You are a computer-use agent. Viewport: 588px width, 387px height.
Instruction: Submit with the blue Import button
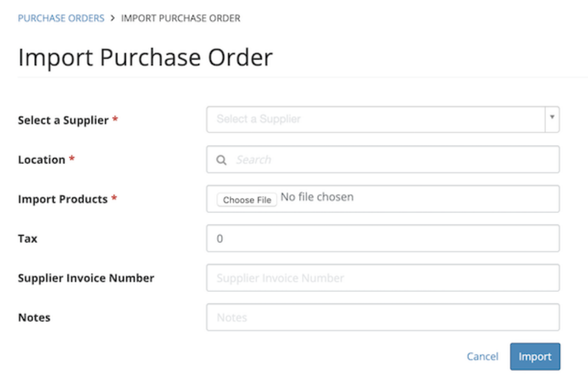tap(535, 357)
